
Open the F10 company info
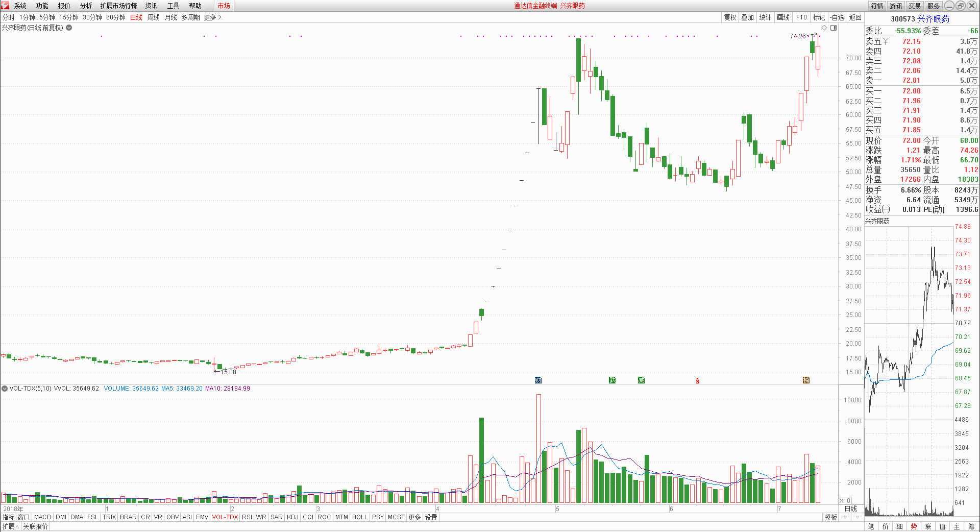802,17
